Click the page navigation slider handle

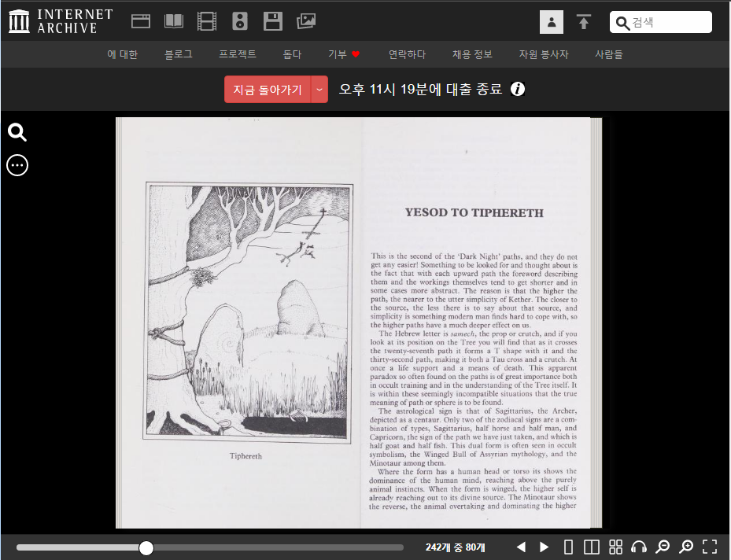click(x=146, y=548)
